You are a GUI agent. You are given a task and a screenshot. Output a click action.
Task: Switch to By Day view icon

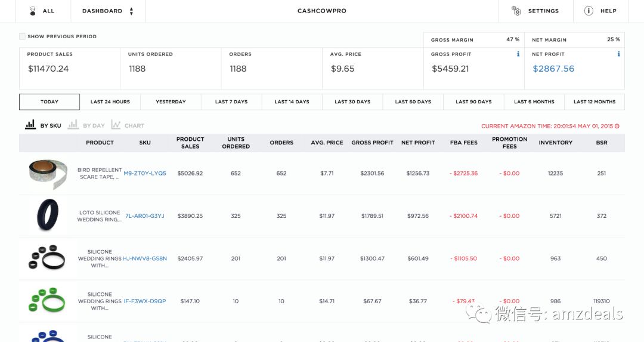click(73, 125)
